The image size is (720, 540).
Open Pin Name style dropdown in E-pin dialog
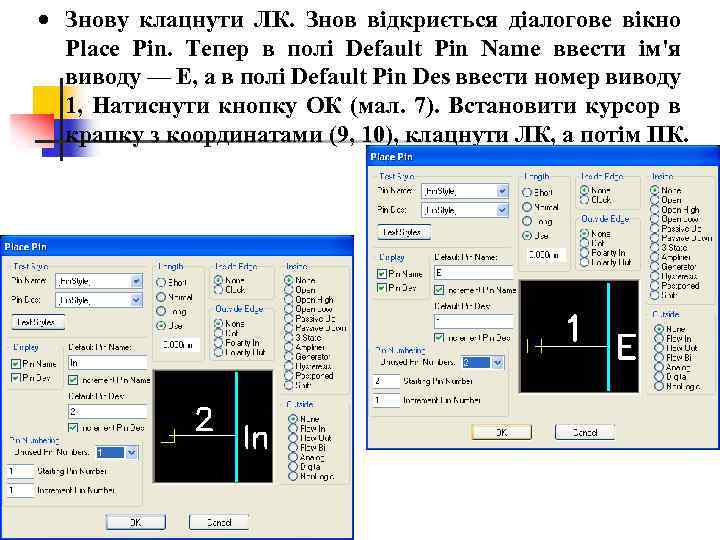click(502, 191)
